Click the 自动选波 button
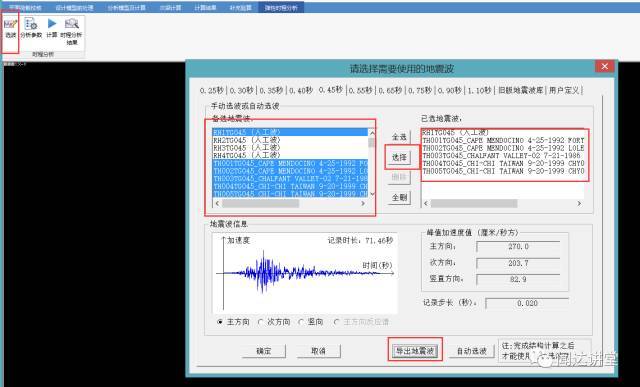This screenshot has width=640, height=387. click(x=471, y=351)
